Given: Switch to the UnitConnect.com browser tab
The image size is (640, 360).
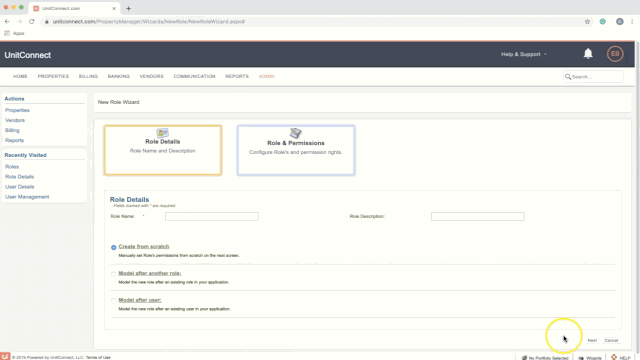Looking at the screenshot, I should click(73, 8).
